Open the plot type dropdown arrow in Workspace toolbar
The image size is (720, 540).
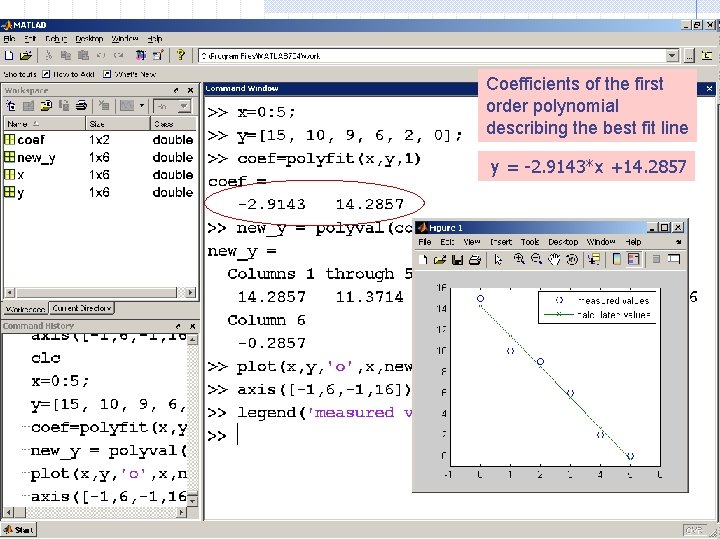point(142,106)
